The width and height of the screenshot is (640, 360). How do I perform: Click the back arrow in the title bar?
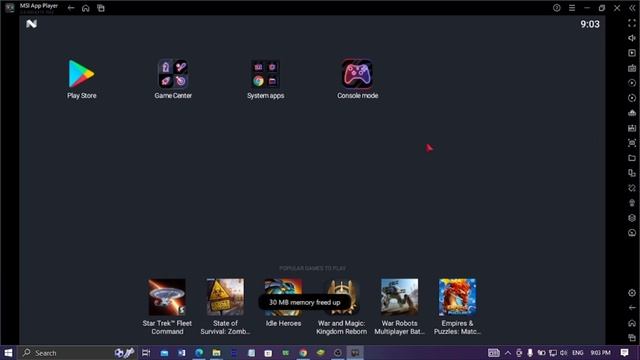(71, 8)
